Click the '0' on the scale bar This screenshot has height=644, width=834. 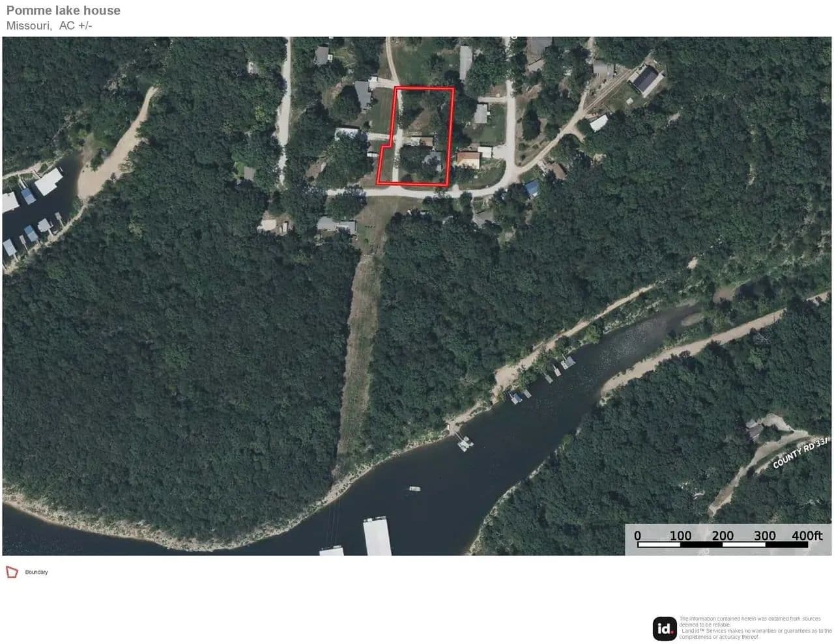click(x=637, y=536)
